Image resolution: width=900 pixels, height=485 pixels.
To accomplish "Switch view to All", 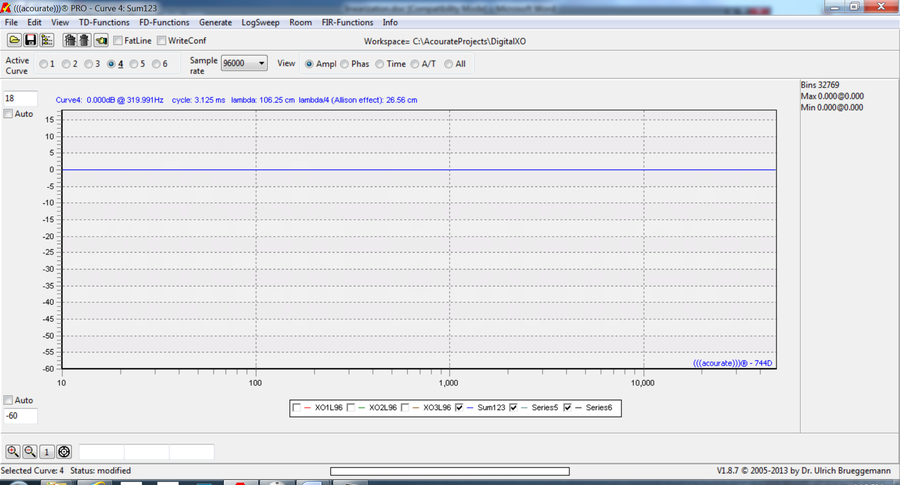I will click(x=449, y=64).
